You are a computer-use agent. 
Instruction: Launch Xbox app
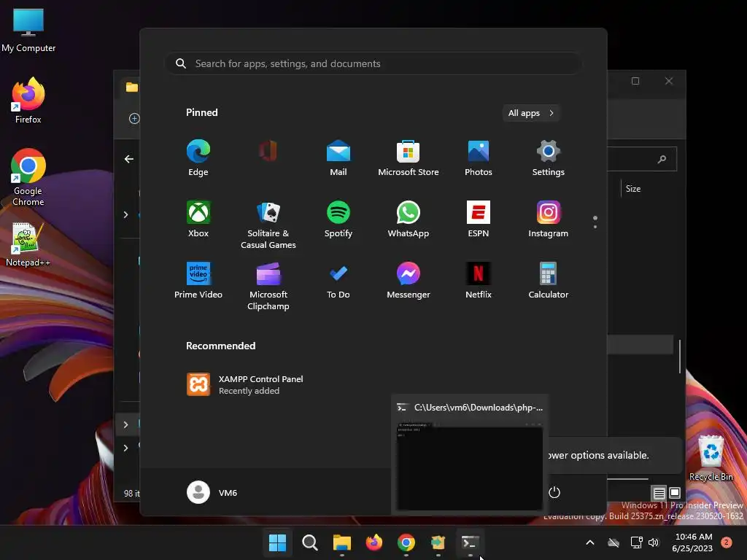point(198,219)
